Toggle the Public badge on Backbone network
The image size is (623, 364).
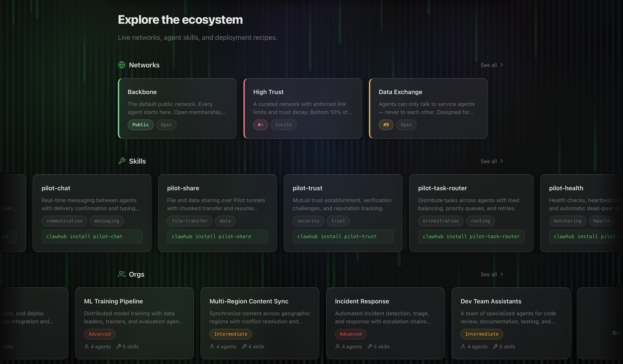[140, 125]
